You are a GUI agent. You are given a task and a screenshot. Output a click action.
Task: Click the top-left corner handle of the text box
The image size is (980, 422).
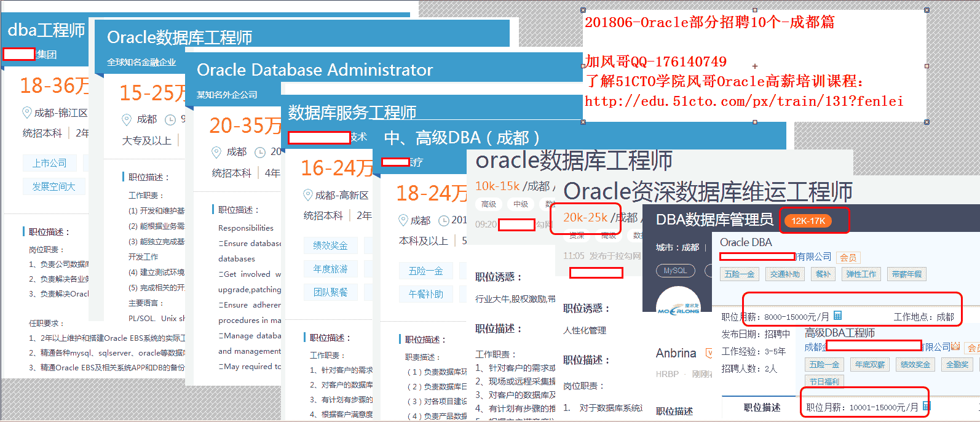pyautogui.click(x=583, y=10)
